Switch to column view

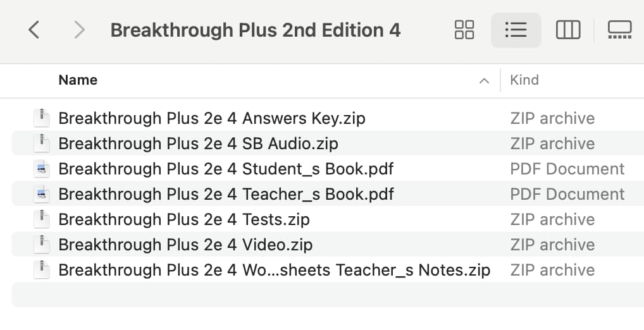pyautogui.click(x=568, y=30)
